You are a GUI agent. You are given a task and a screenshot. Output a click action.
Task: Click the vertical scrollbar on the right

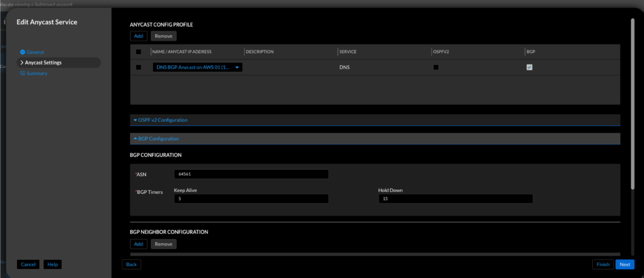[x=632, y=104]
